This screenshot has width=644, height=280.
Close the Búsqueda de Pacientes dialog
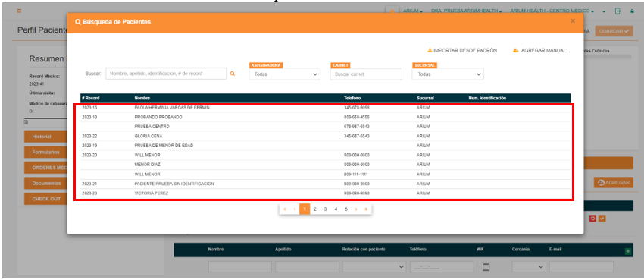click(x=573, y=21)
